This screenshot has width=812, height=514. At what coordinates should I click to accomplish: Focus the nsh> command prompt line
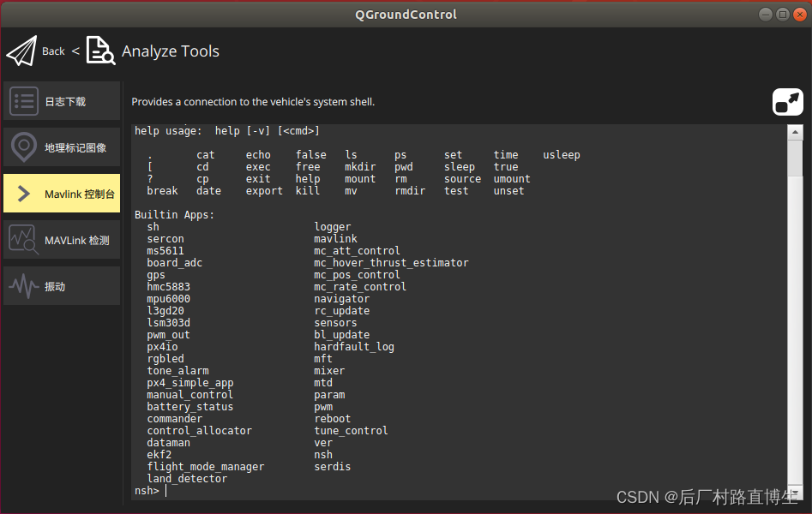[343, 491]
